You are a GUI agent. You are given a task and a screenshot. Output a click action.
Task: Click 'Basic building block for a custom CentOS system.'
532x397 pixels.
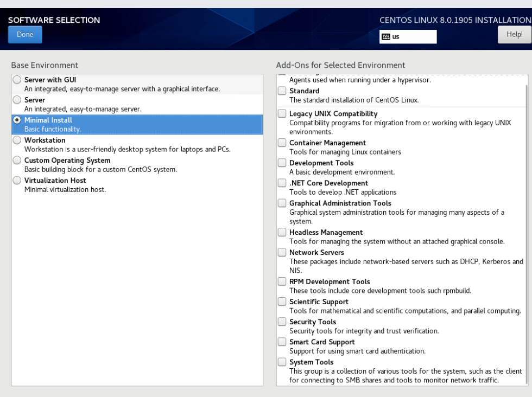[x=100, y=170]
